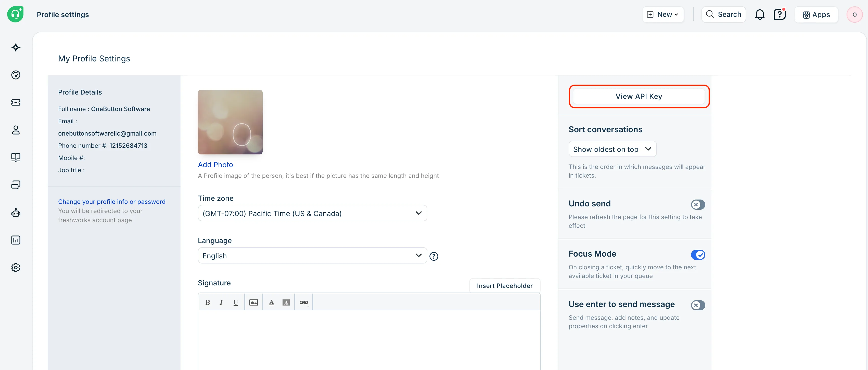Open the user avatar menu
Screen dimensions: 868x370
(854, 15)
